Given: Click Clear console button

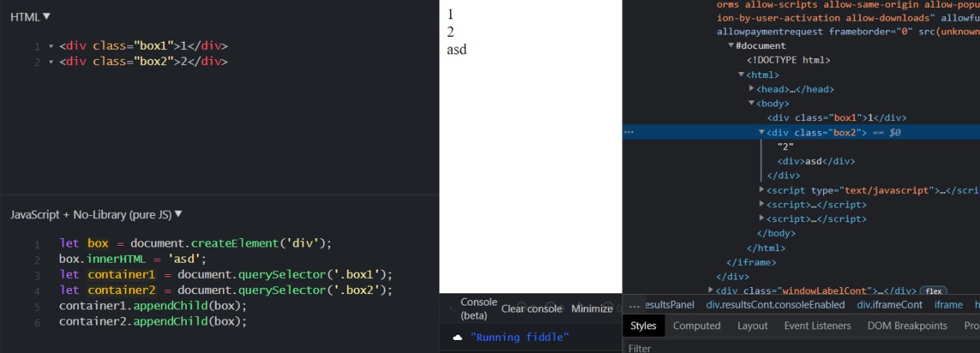Looking at the screenshot, I should point(531,309).
